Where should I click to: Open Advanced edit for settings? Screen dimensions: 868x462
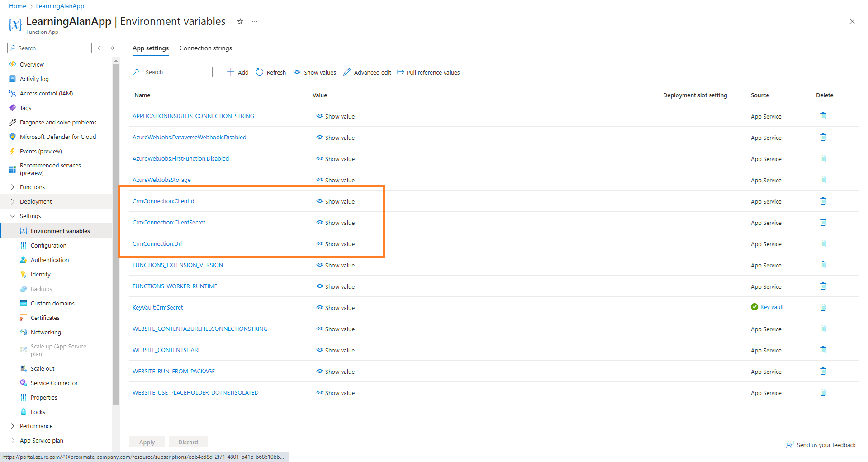click(x=367, y=72)
